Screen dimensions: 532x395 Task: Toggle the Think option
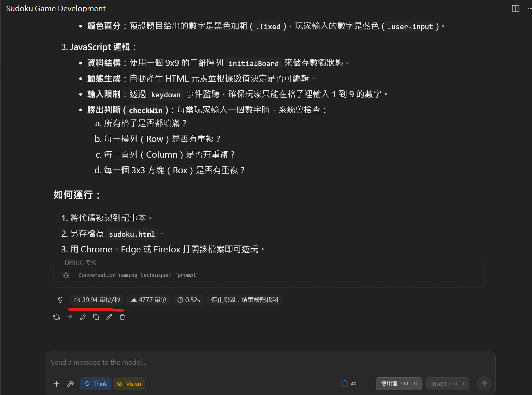click(96, 384)
